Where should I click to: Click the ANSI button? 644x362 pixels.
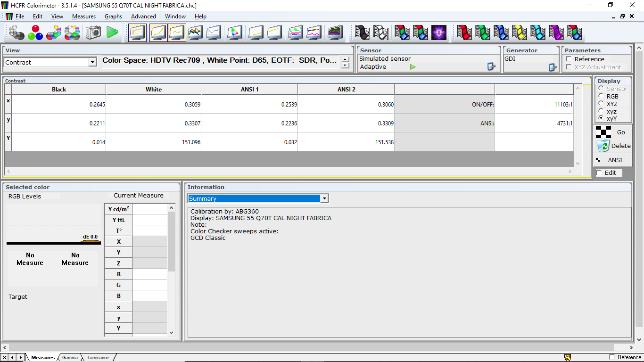tap(612, 160)
